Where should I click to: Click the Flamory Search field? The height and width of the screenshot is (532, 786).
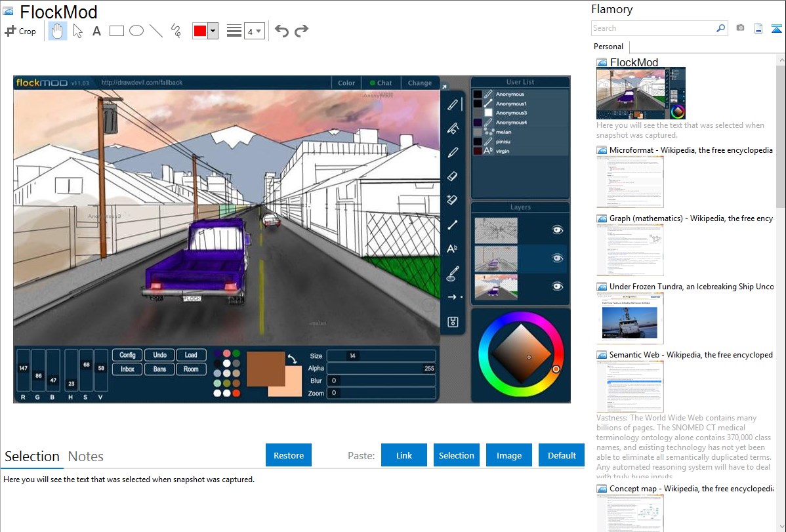653,28
